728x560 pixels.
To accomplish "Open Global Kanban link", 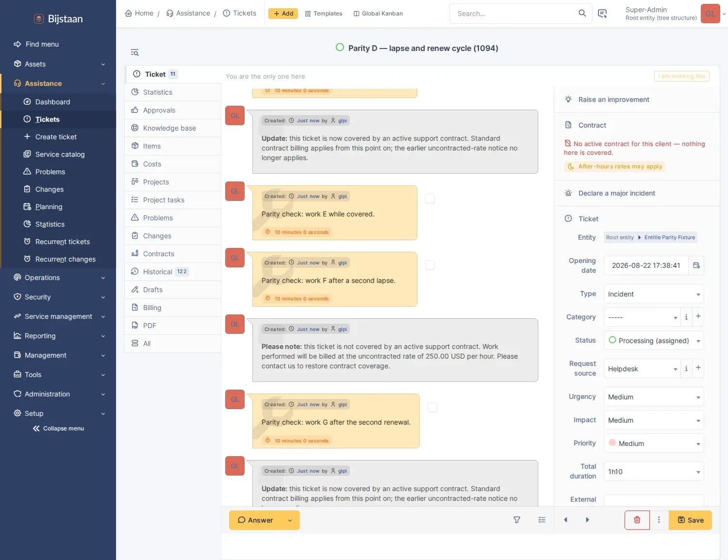I will 378,14.
